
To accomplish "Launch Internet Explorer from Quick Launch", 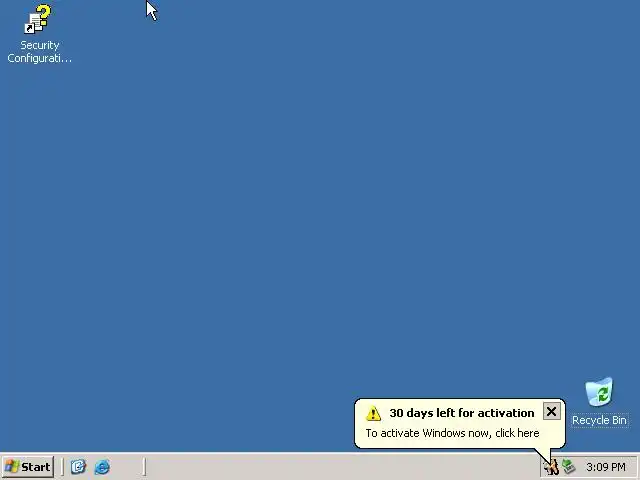I will [102, 467].
